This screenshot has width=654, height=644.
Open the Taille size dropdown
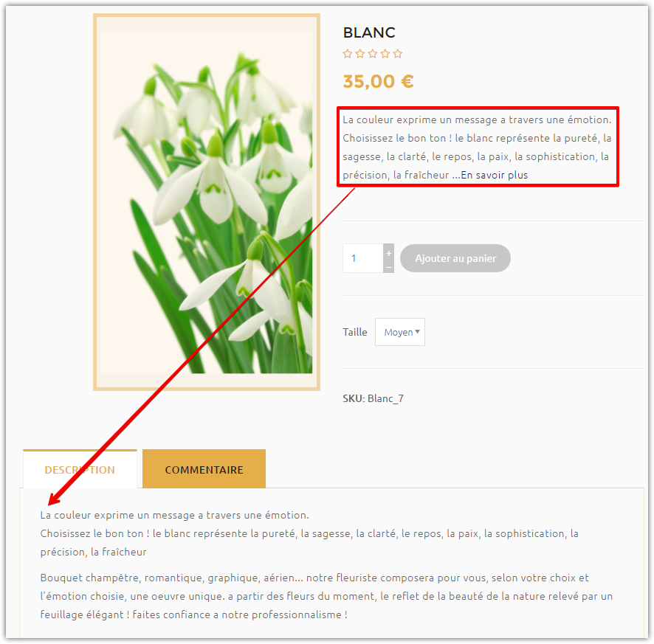coord(400,332)
